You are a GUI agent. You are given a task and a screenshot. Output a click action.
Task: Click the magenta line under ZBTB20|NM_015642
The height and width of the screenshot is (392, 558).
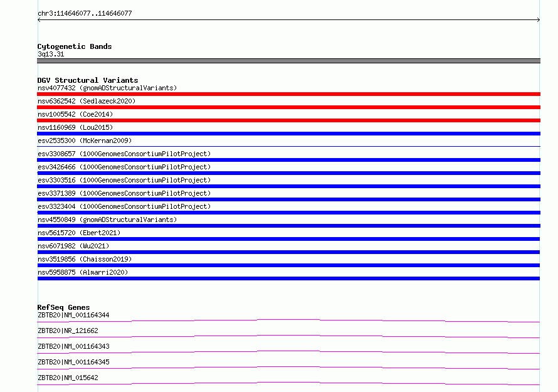[288, 383]
